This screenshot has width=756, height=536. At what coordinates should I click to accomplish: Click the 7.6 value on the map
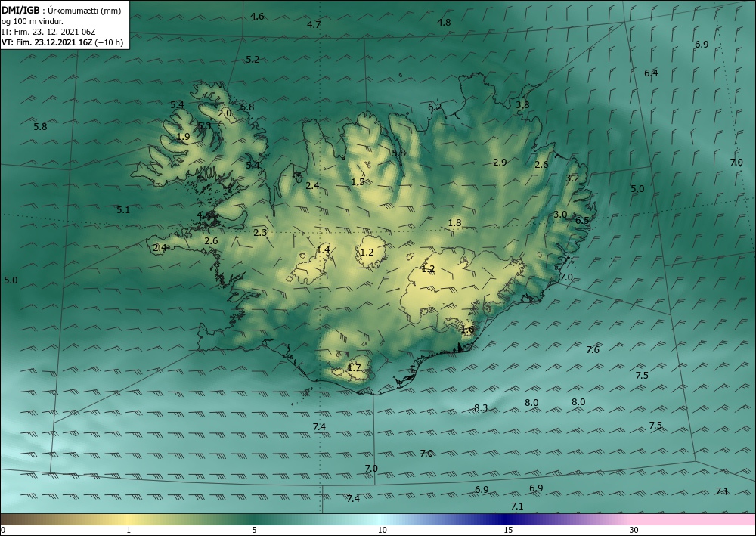click(593, 350)
